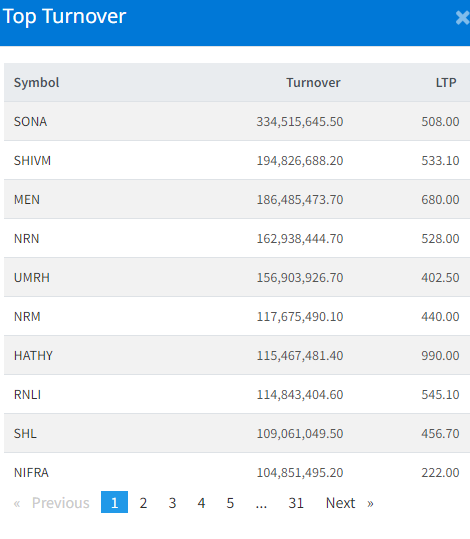Select current page 1 button

(x=114, y=503)
